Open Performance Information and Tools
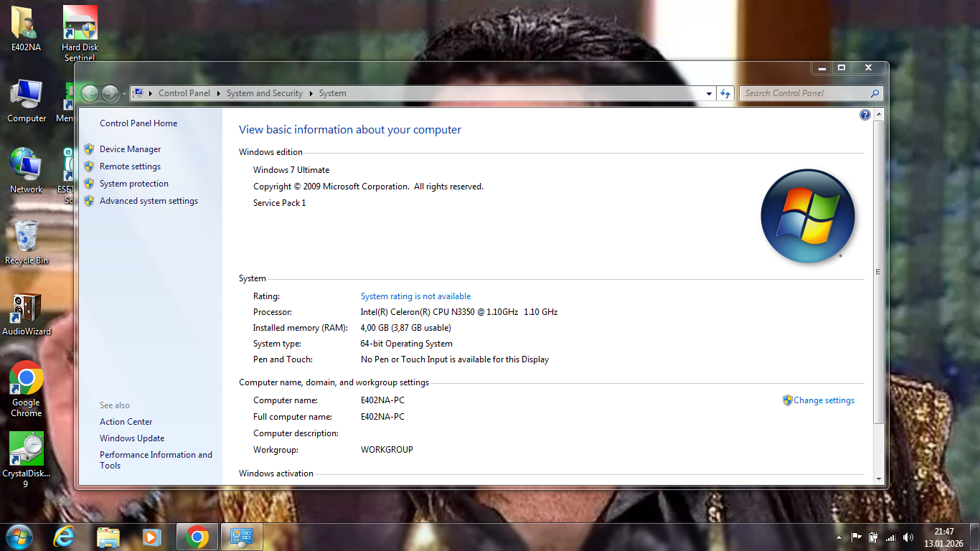The height and width of the screenshot is (551, 980). [x=156, y=460]
